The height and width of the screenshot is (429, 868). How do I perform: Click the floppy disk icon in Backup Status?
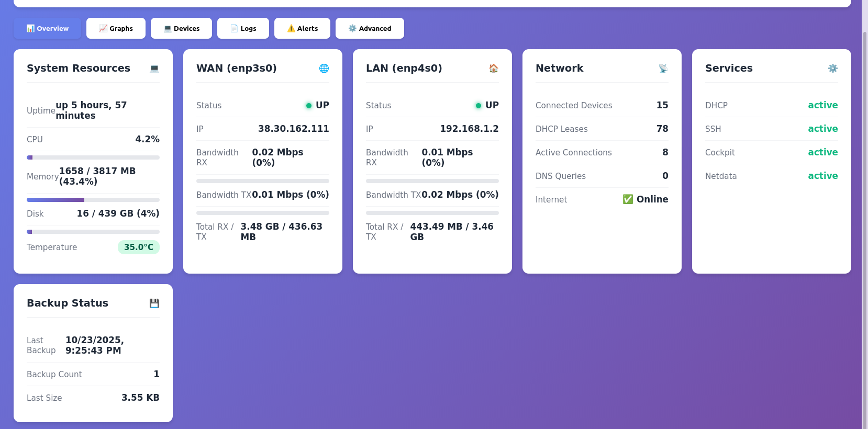coord(154,303)
